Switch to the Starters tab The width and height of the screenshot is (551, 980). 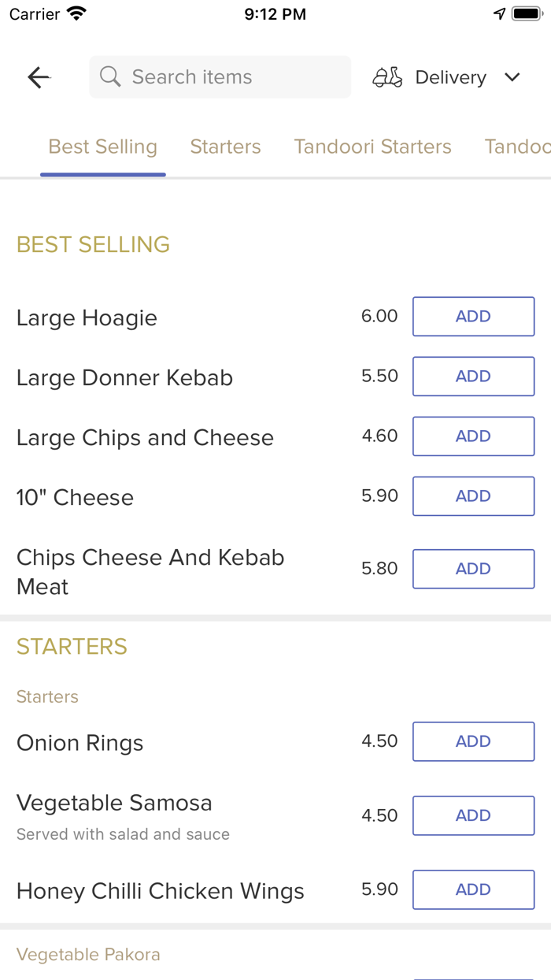(x=225, y=147)
